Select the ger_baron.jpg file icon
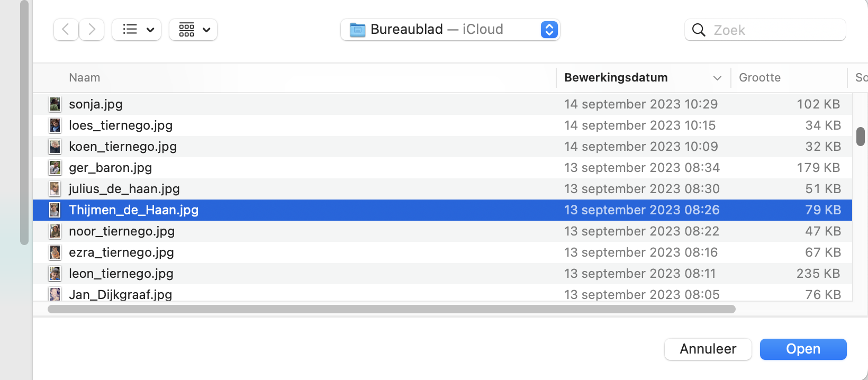The height and width of the screenshot is (380, 868). (55, 168)
